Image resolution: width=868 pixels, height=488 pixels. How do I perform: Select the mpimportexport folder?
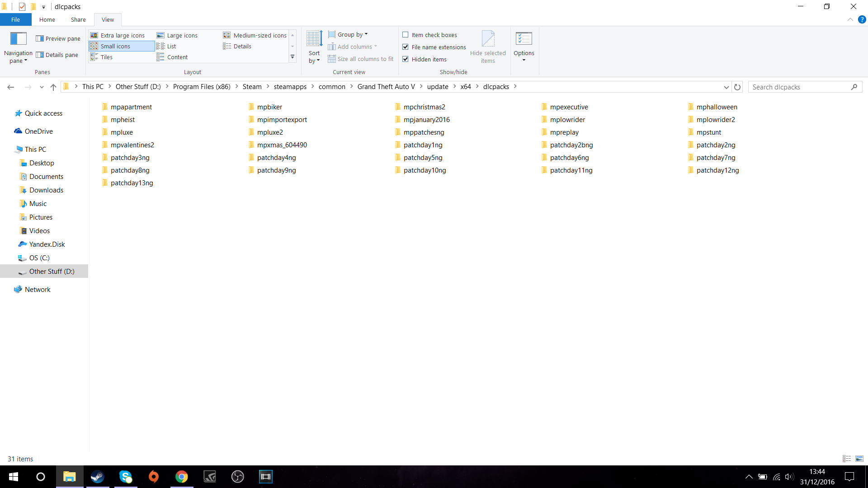(x=278, y=120)
